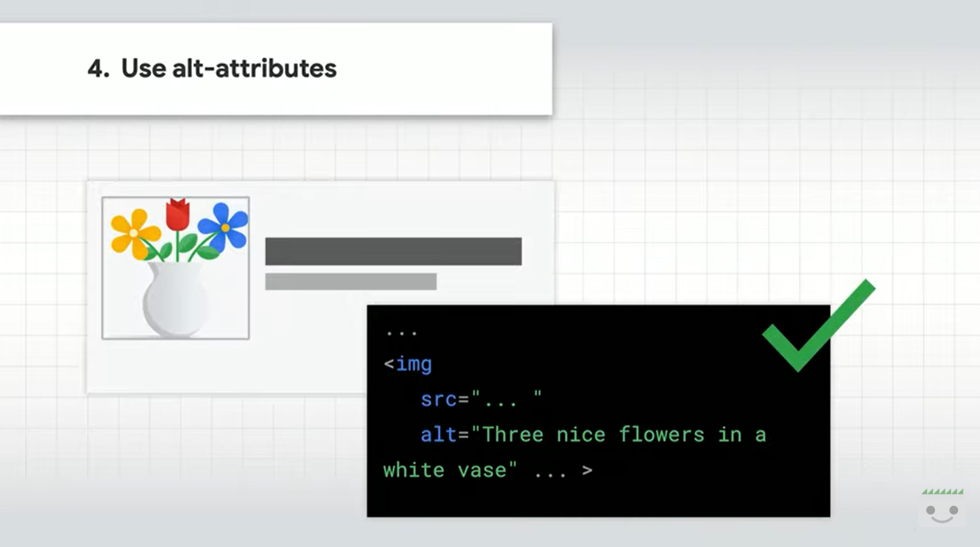
Task: Select the dark gray title placeholder bar
Action: [393, 251]
